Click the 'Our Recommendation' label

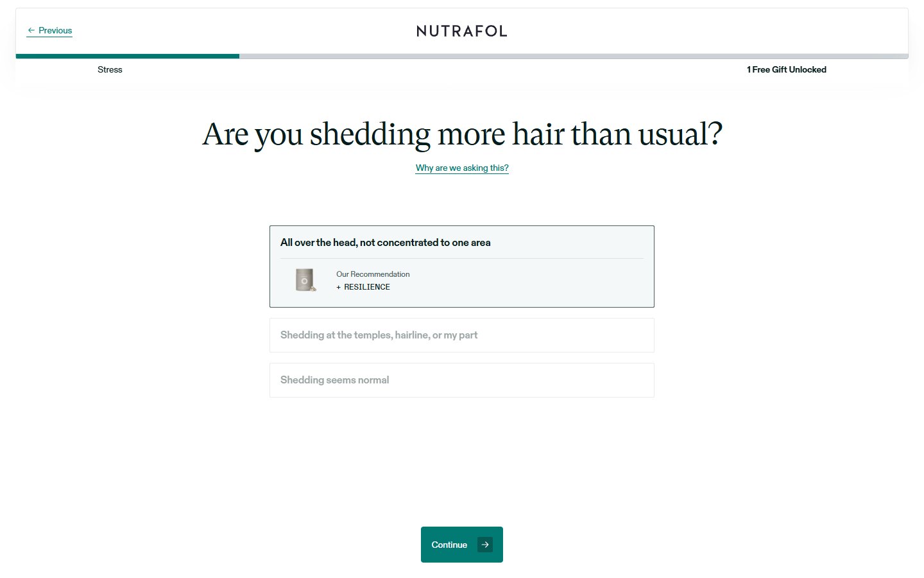click(373, 274)
